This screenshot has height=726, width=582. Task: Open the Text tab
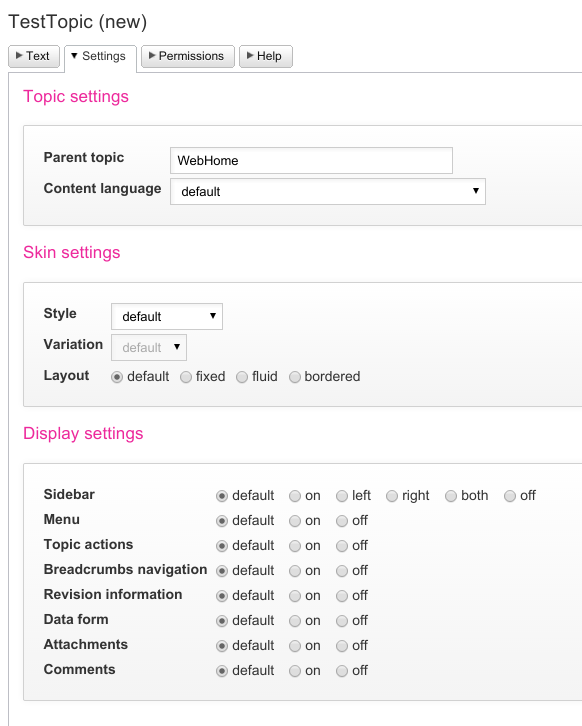click(x=34, y=56)
